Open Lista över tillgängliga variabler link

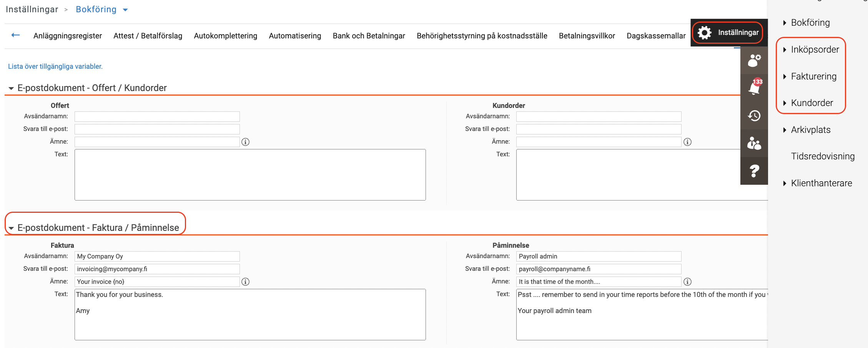[55, 66]
